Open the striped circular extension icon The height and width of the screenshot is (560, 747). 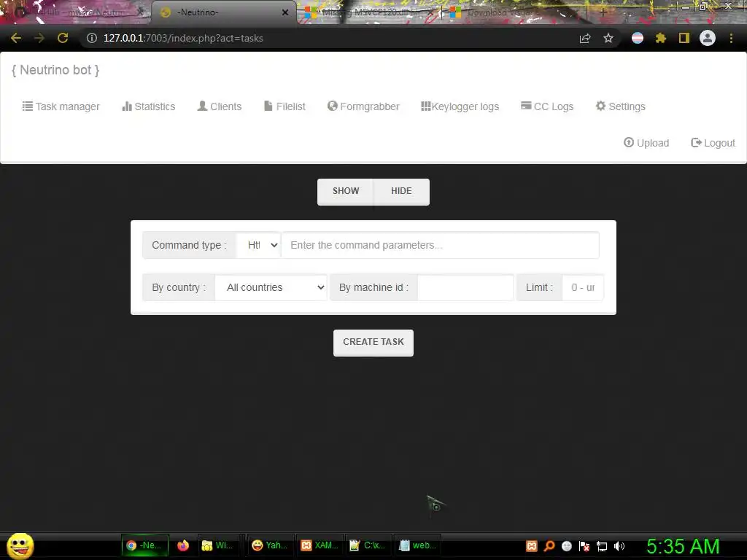pyautogui.click(x=638, y=38)
